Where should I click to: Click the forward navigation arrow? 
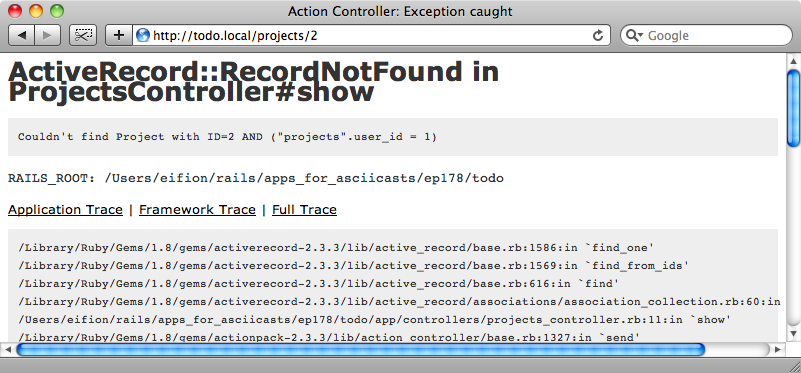48,35
